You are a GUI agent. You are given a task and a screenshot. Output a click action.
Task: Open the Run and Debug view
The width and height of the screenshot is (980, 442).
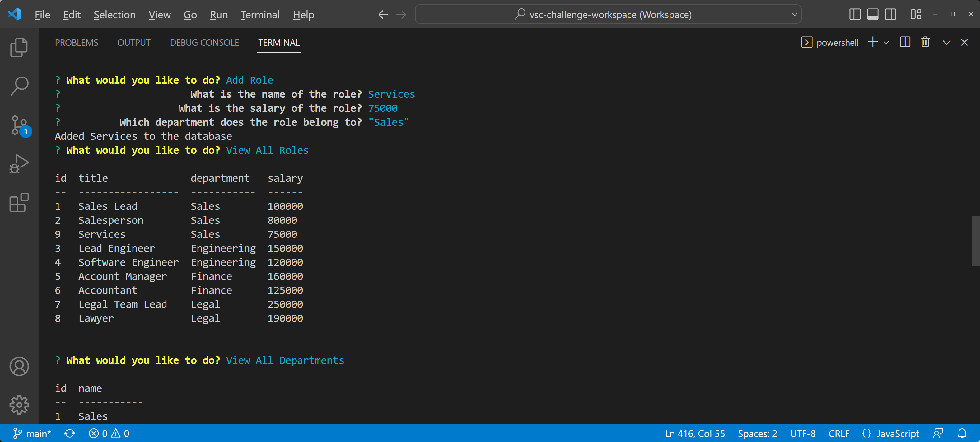(19, 164)
